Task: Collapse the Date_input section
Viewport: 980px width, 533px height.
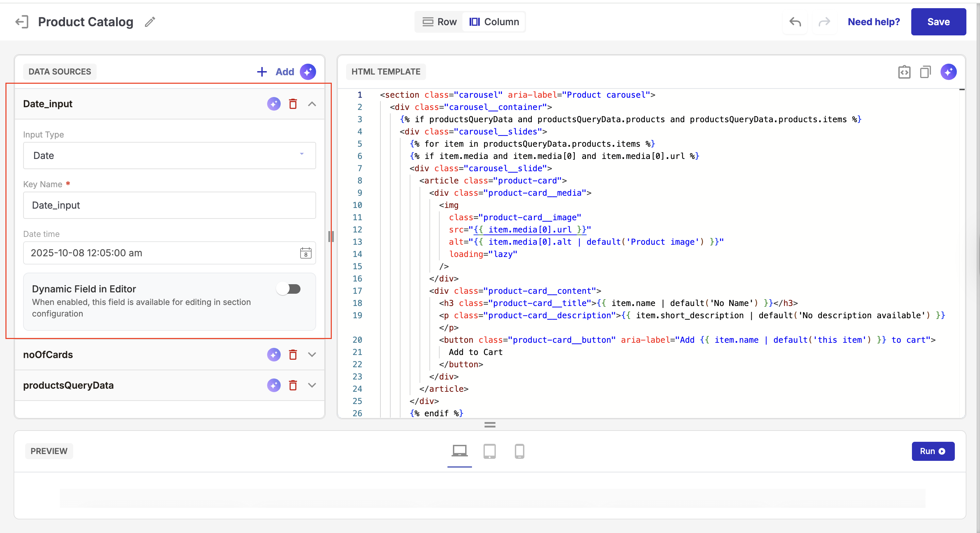Action: point(312,104)
